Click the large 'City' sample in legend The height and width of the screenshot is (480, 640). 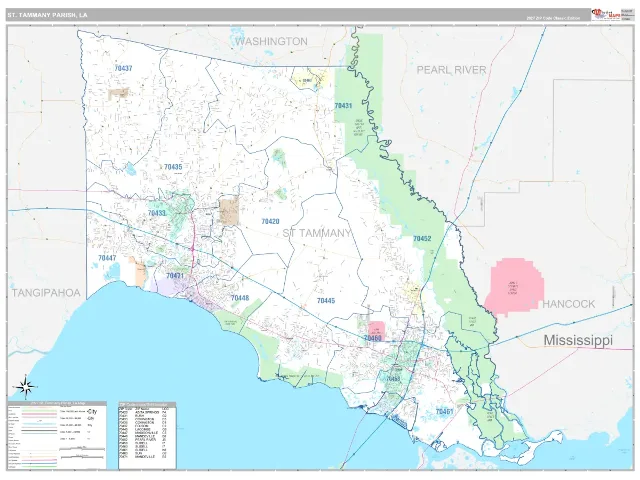click(92, 411)
